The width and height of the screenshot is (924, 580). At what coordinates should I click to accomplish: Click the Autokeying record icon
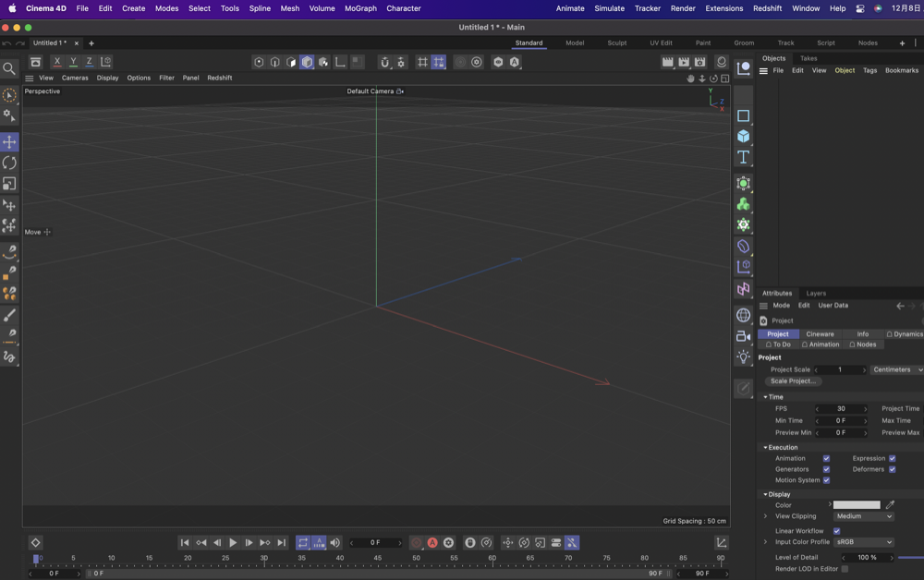[x=432, y=543]
